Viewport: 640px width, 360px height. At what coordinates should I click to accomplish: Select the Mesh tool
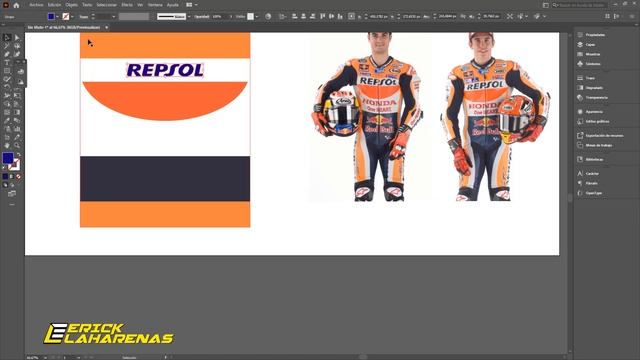[x=7, y=112]
